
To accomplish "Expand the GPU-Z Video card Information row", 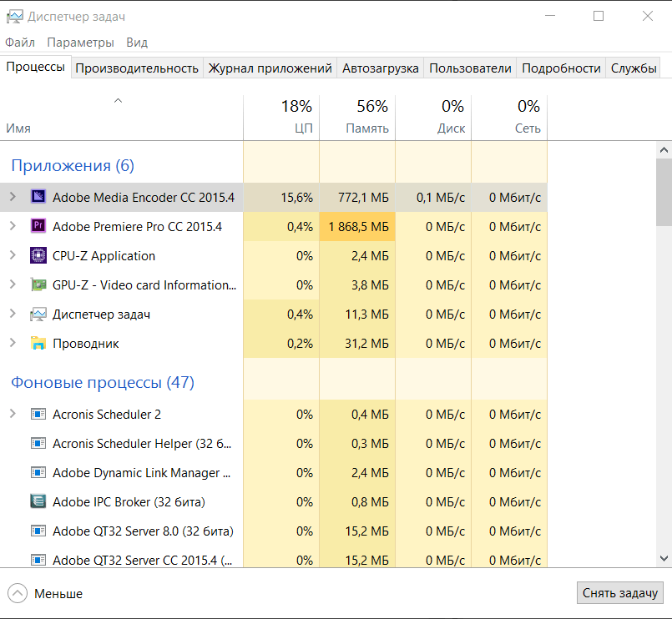I will click(13, 284).
